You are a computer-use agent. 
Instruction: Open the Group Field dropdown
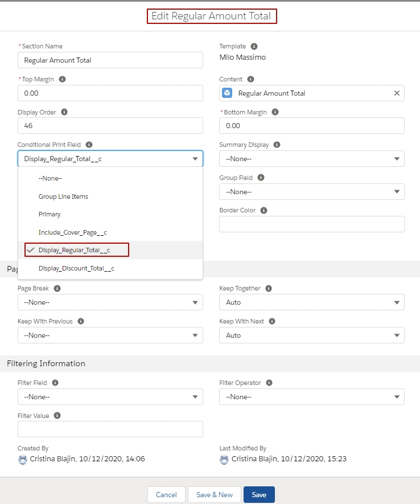[x=311, y=191]
